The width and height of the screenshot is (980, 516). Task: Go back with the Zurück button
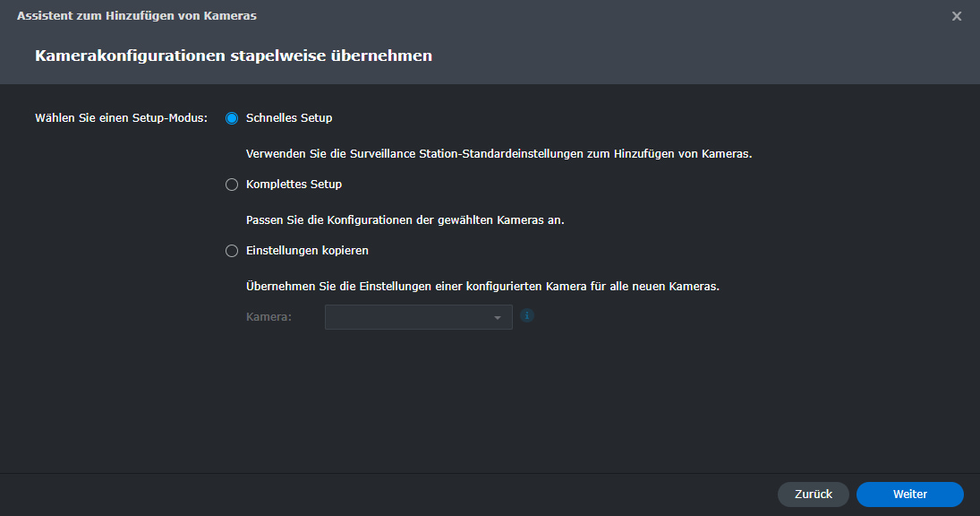pos(814,494)
